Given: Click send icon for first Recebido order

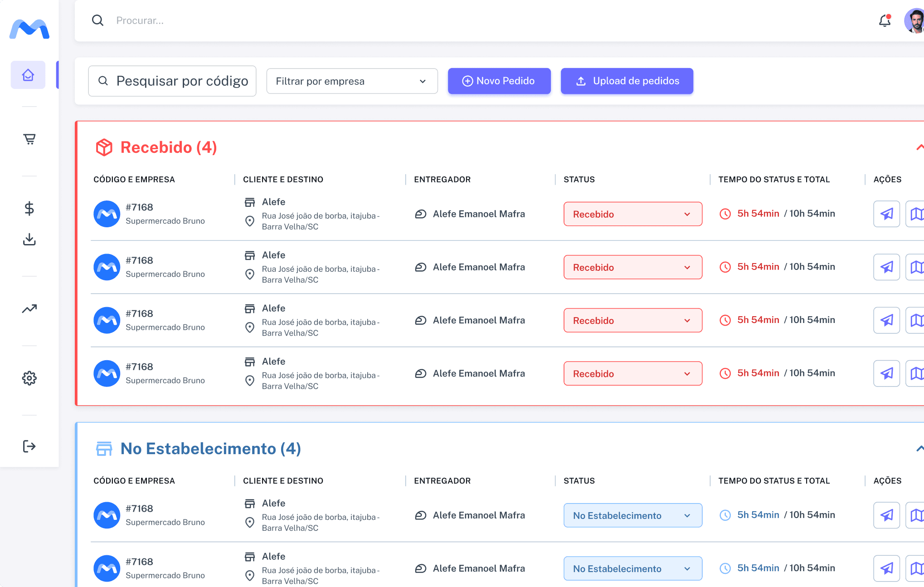Looking at the screenshot, I should click(x=886, y=214).
